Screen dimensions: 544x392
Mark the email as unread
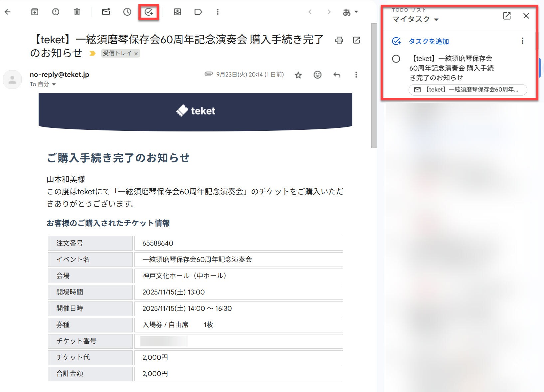tap(106, 12)
